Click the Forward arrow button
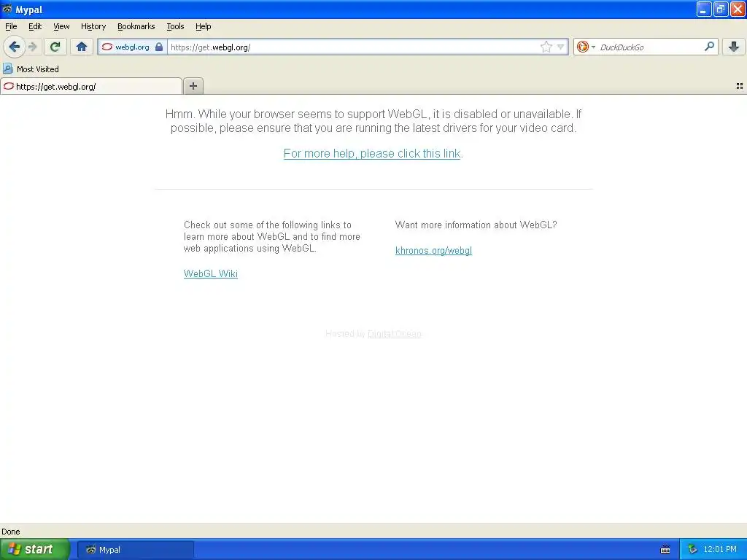Viewport: 747px width, 560px height. [x=32, y=47]
